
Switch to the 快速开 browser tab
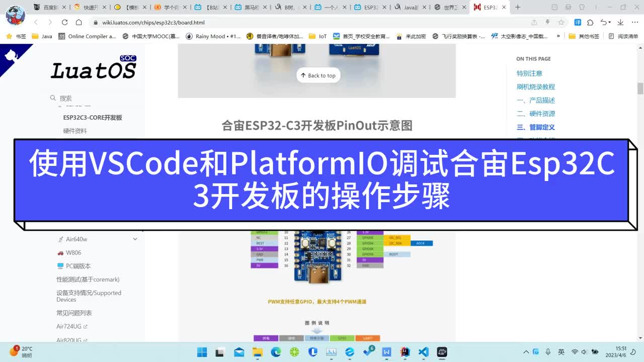tap(88, 7)
